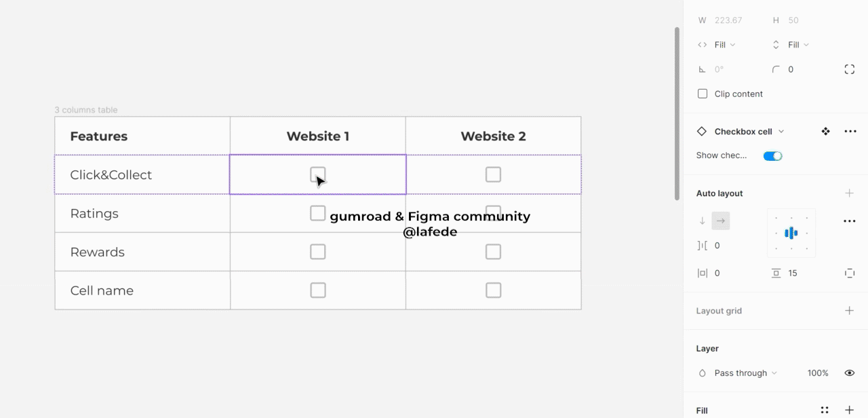Toggle the Show checkbox property switch
The width and height of the screenshot is (868, 418).
coord(772,156)
